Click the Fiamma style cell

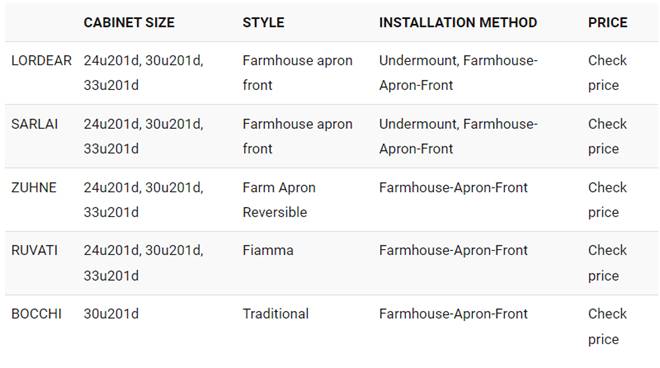[x=268, y=251]
